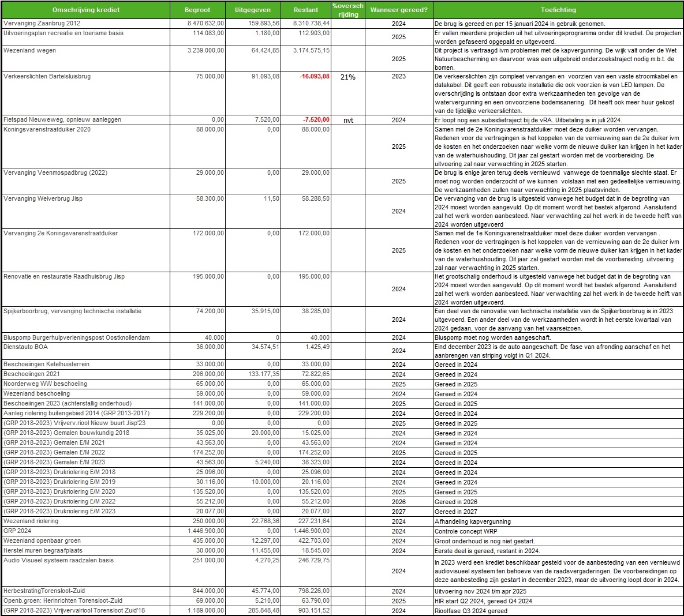Select '(GRP 2018-2023) Gemalen E/M 2022'

[x=54, y=453]
